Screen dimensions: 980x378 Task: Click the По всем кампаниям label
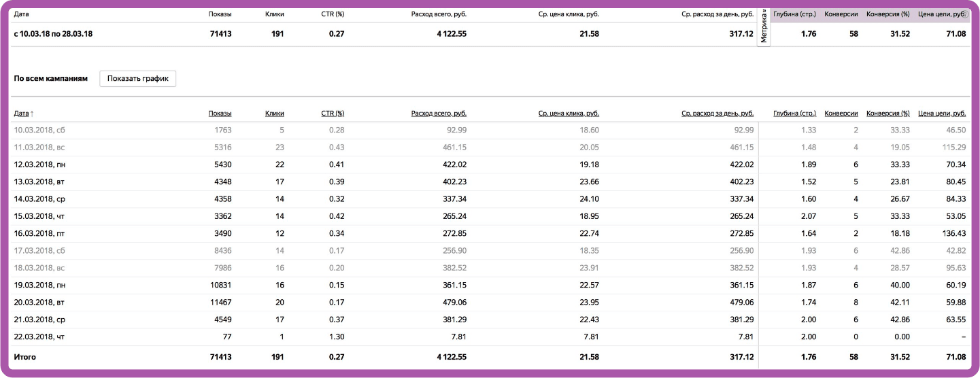(x=51, y=79)
